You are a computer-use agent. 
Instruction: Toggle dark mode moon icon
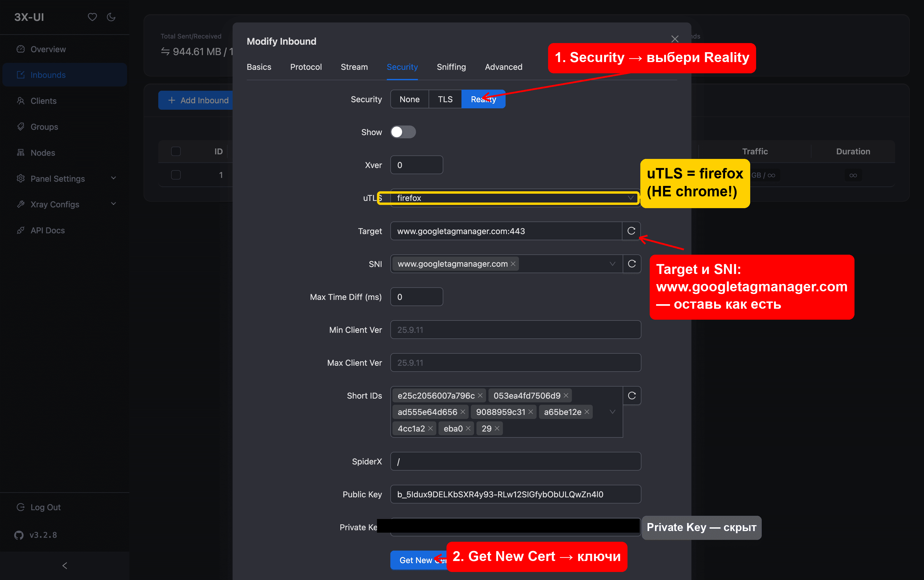click(x=111, y=17)
